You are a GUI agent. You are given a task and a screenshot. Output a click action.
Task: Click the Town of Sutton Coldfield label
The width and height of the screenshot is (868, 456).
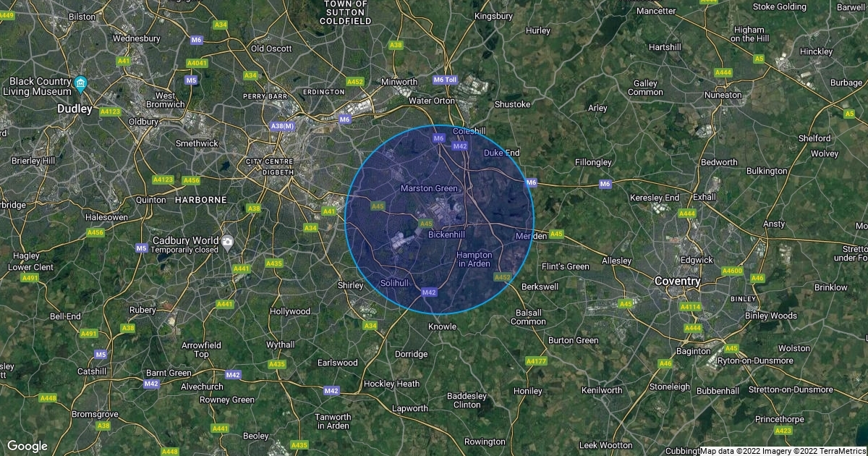coord(346,12)
